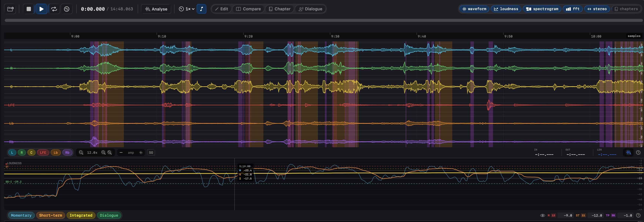Image resolution: width=644 pixels, height=222 pixels.
Task: Toggle the music note button
Action: (x=202, y=9)
